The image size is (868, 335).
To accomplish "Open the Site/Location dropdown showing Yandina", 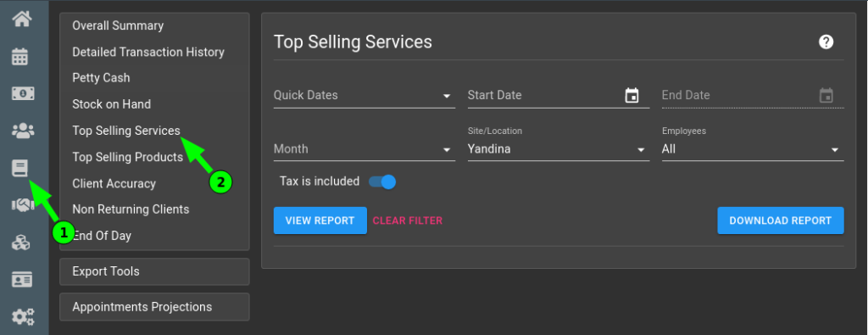I will click(559, 144).
